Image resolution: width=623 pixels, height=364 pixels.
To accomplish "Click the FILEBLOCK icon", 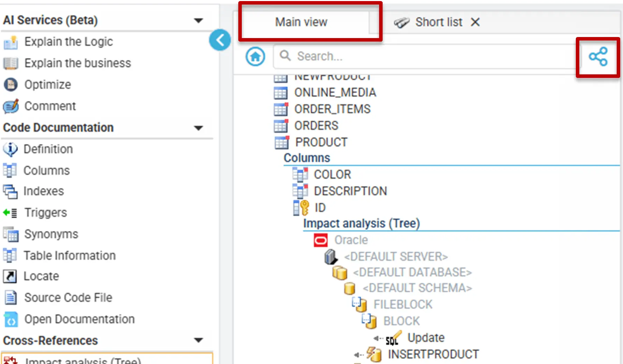I will click(x=359, y=304).
